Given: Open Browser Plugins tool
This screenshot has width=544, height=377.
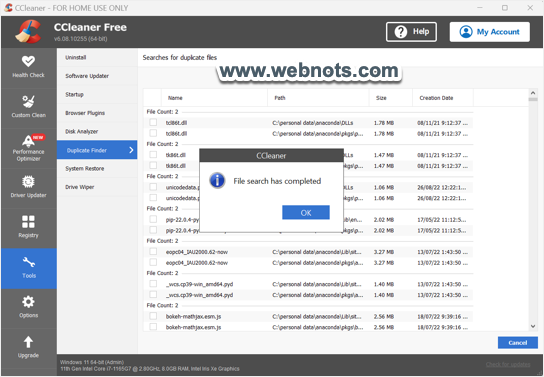Looking at the screenshot, I should 97,113.
